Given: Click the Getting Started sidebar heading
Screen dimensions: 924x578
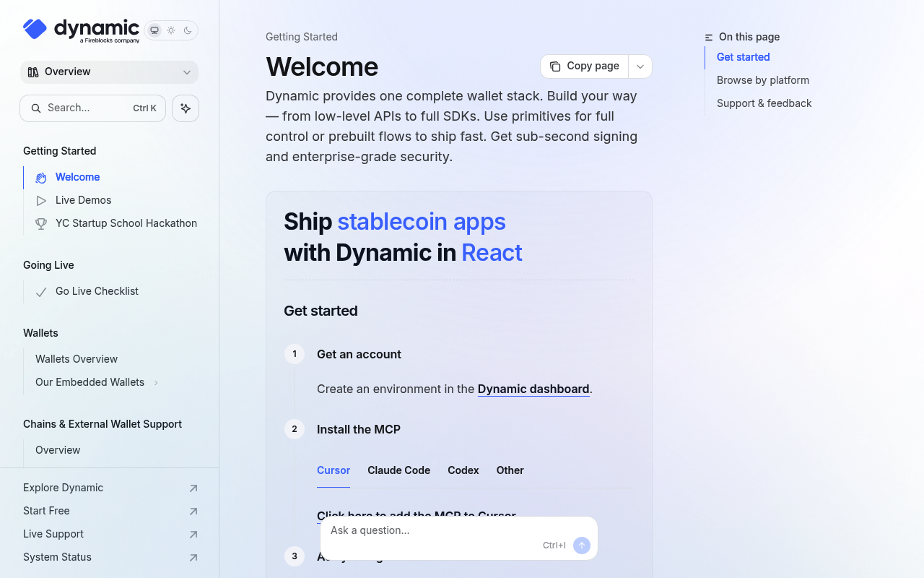Looking at the screenshot, I should 59,151.
